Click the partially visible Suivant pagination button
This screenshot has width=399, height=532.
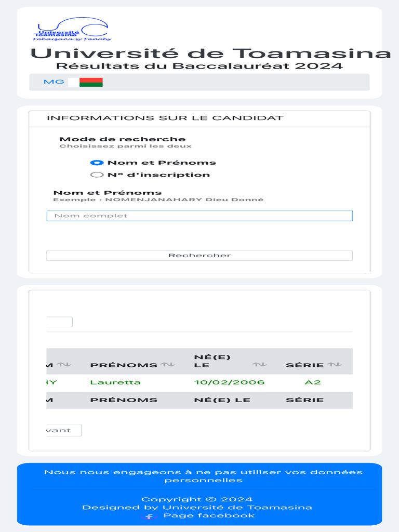63,430
